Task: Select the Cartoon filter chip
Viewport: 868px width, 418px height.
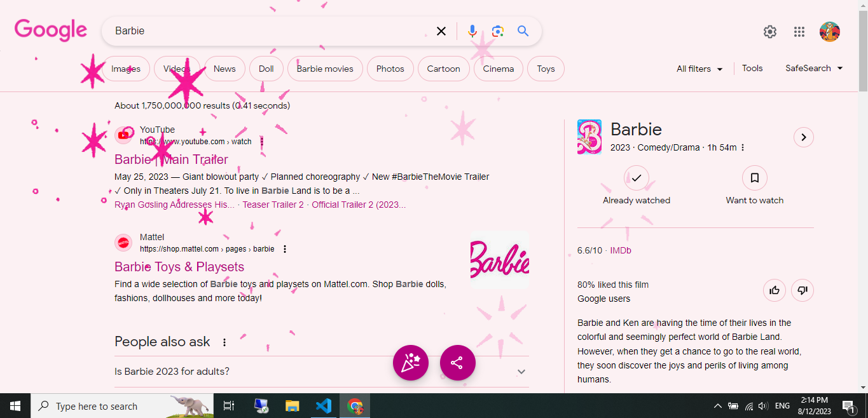Action: (x=444, y=69)
